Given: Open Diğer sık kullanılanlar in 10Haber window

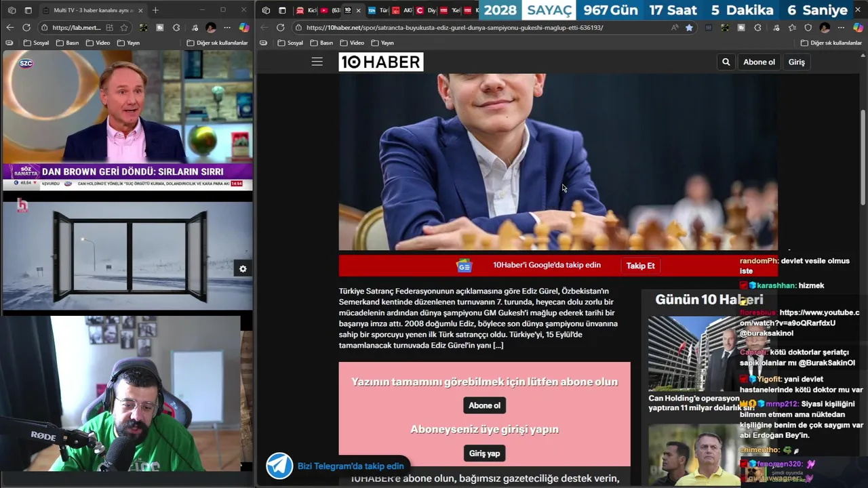Looking at the screenshot, I should 831,43.
